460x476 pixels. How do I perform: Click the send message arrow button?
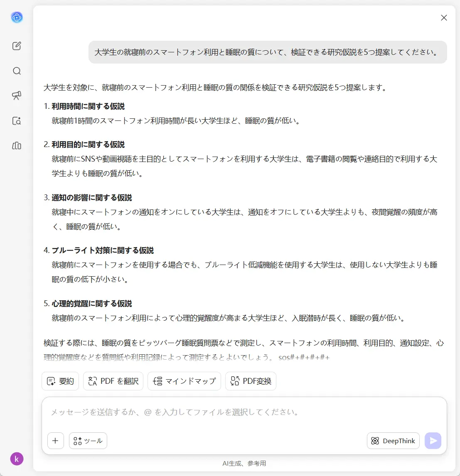click(433, 441)
